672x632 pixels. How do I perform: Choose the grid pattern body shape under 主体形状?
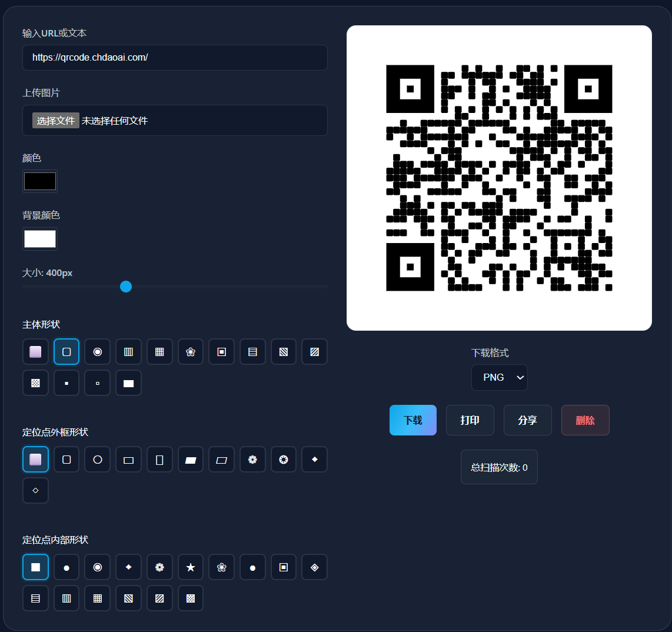click(x=159, y=352)
